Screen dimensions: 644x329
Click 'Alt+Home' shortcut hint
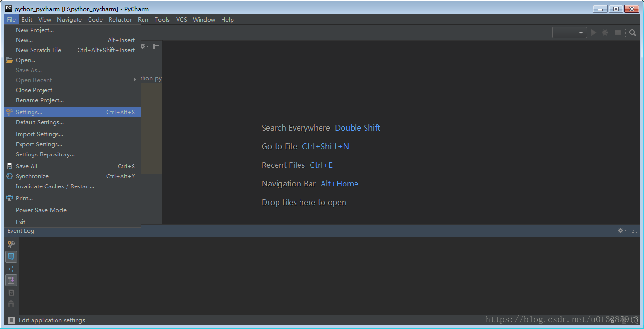point(339,184)
